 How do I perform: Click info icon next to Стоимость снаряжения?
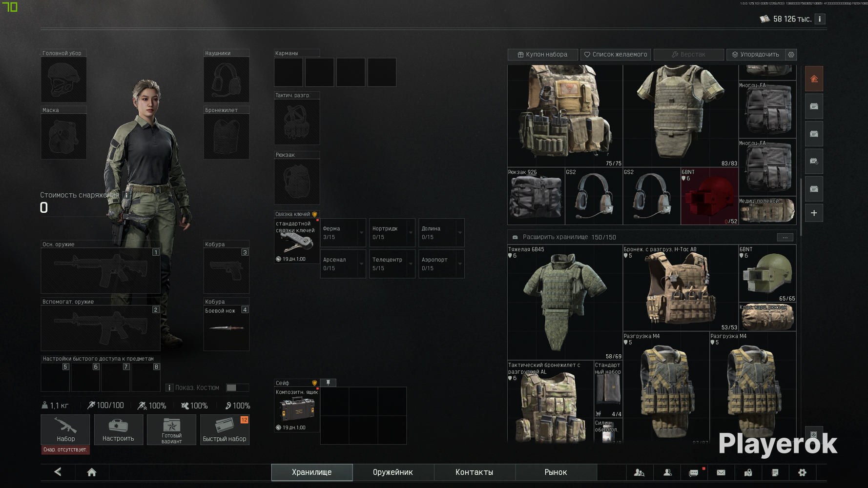pos(126,195)
